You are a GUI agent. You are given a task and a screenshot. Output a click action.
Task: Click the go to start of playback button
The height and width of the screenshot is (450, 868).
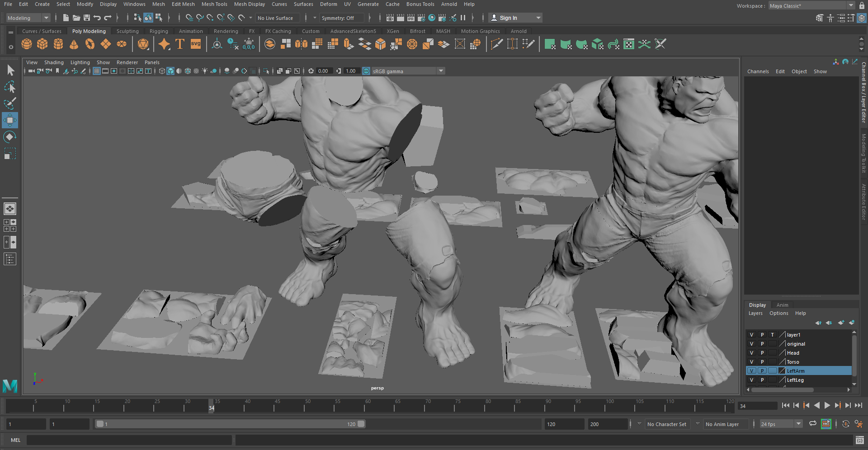(785, 406)
